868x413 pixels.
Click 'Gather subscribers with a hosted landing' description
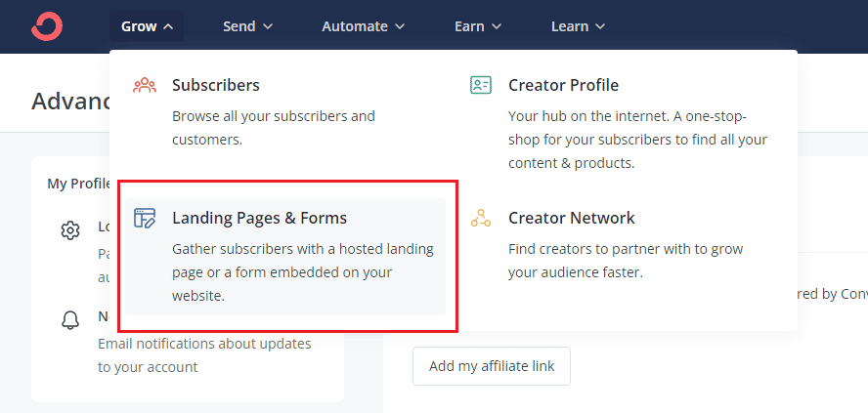[x=303, y=272]
